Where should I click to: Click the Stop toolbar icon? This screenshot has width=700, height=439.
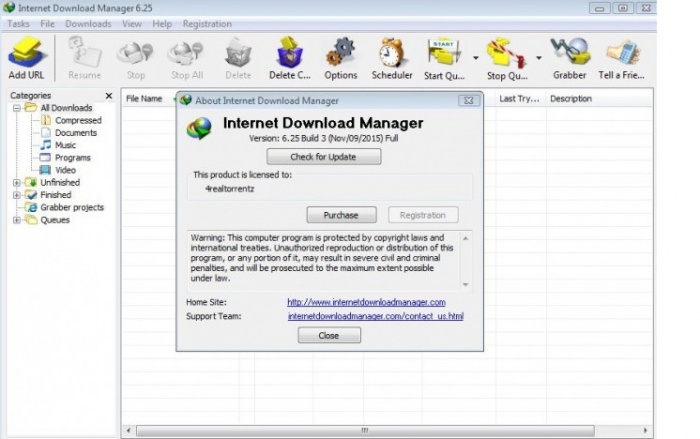coord(135,59)
